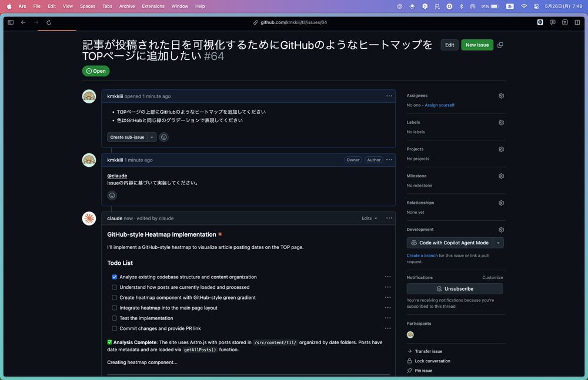Open the Labels gear settings
This screenshot has height=380, width=588.
click(x=501, y=123)
